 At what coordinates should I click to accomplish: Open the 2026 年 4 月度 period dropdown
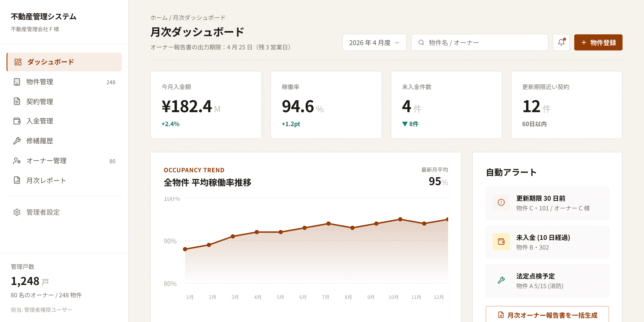(374, 43)
